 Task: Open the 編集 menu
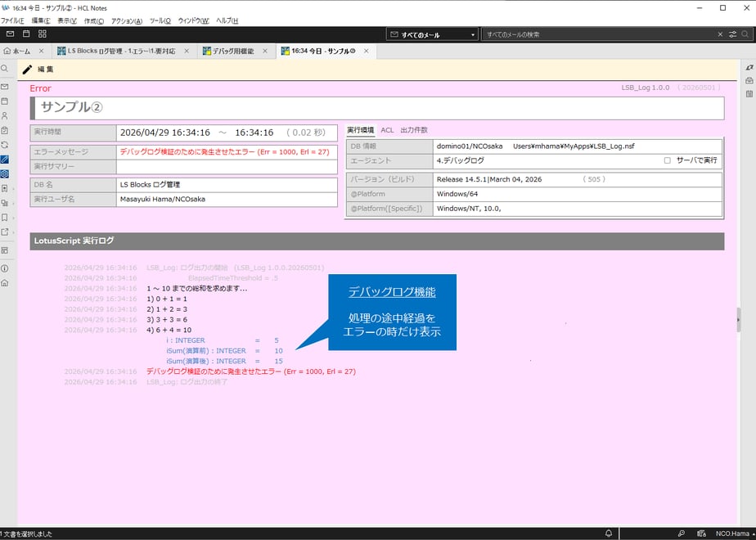pos(41,20)
